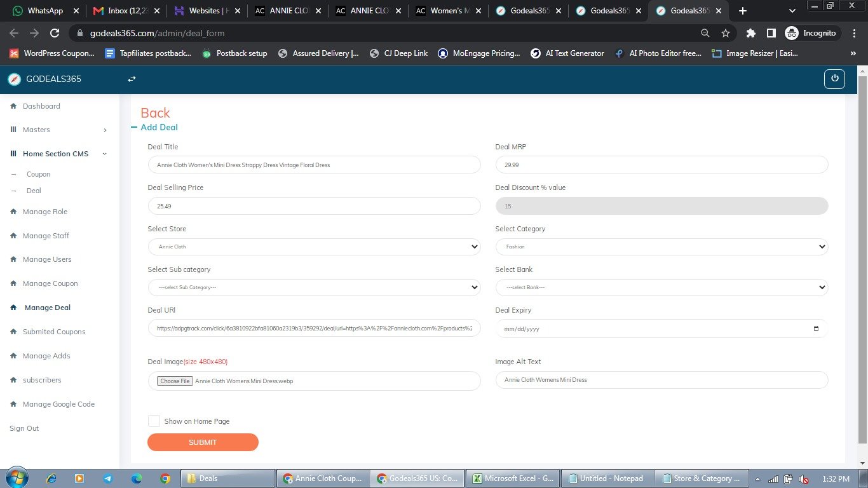Click the site lock icon in address bar
This screenshot has height=488, width=868.
80,33
